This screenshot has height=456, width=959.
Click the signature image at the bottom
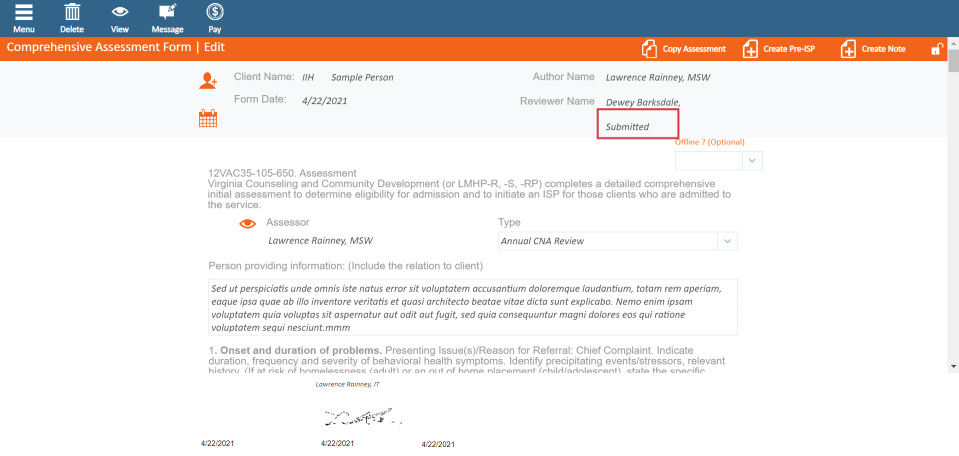[361, 415]
